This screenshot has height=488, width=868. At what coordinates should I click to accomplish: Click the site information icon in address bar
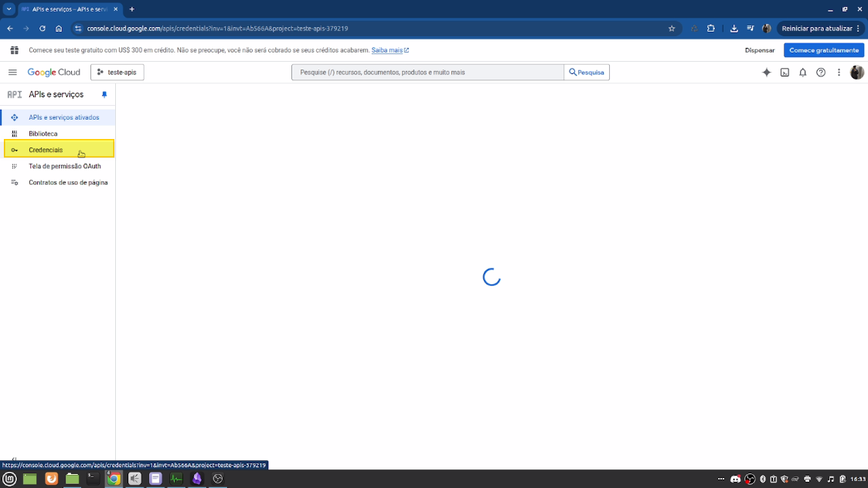(78, 29)
